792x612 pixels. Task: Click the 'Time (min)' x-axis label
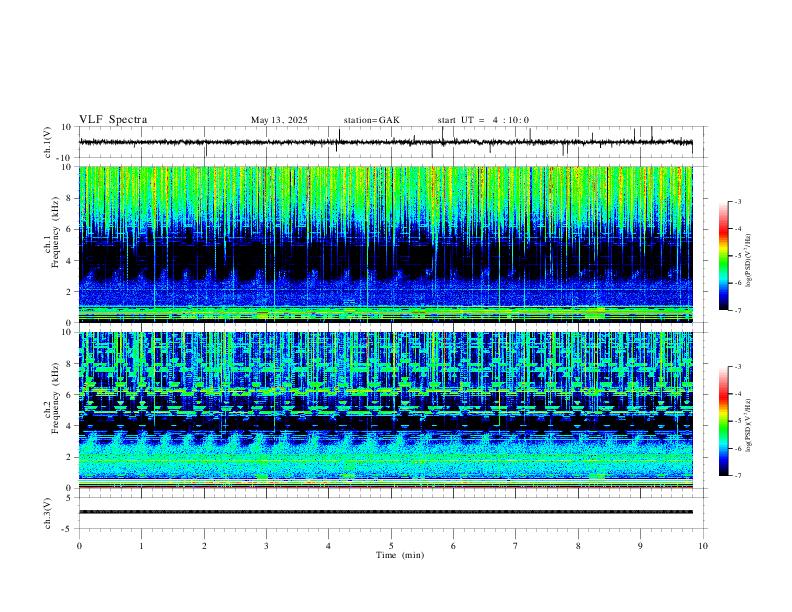coord(400,555)
